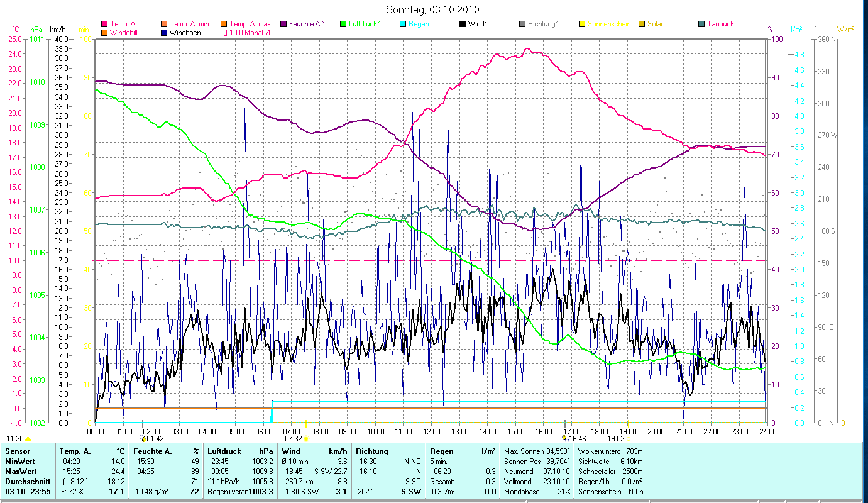Click the 19:02 sunset marker on time axis

click(x=616, y=439)
